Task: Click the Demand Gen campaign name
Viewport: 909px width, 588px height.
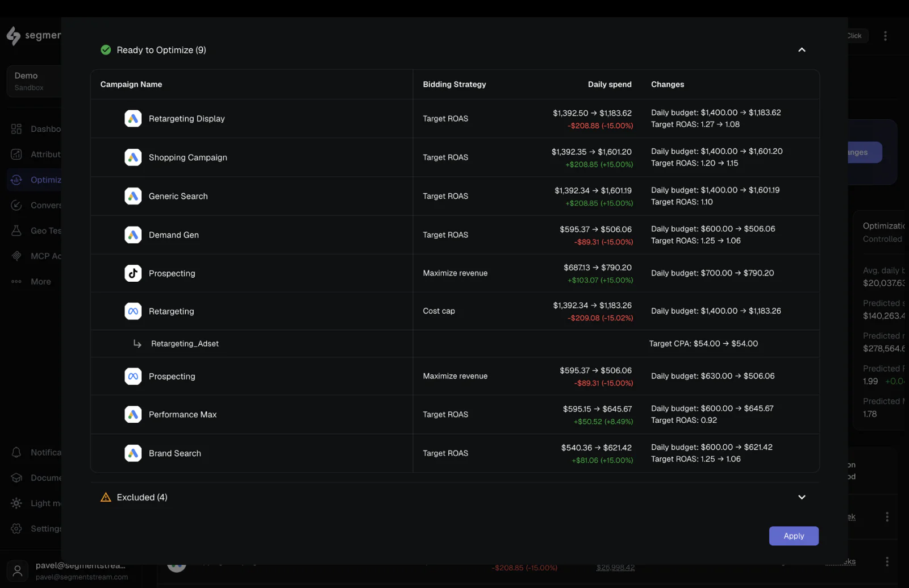Action: (174, 235)
